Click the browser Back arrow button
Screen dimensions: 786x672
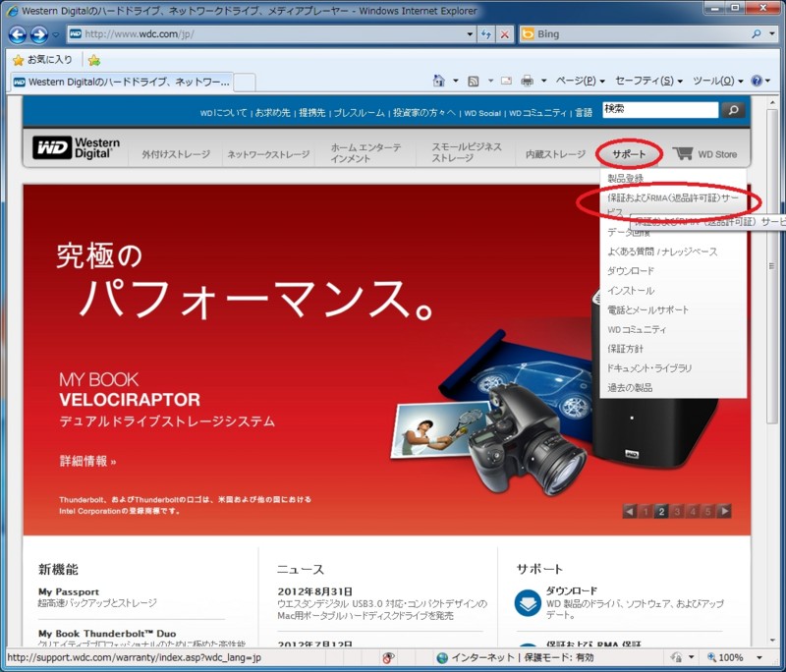[18, 34]
